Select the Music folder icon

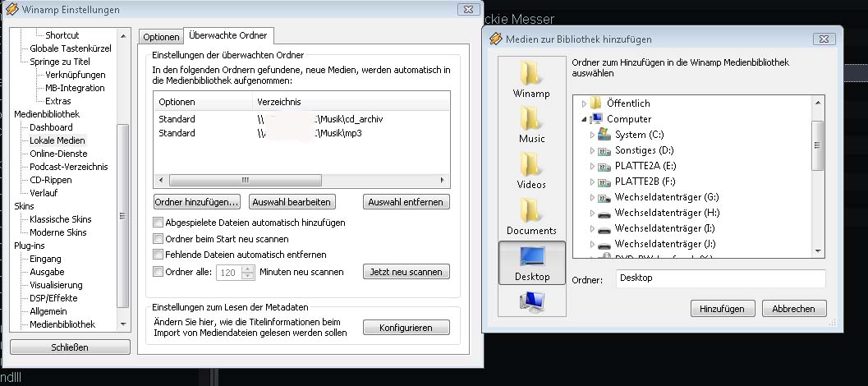[531, 118]
